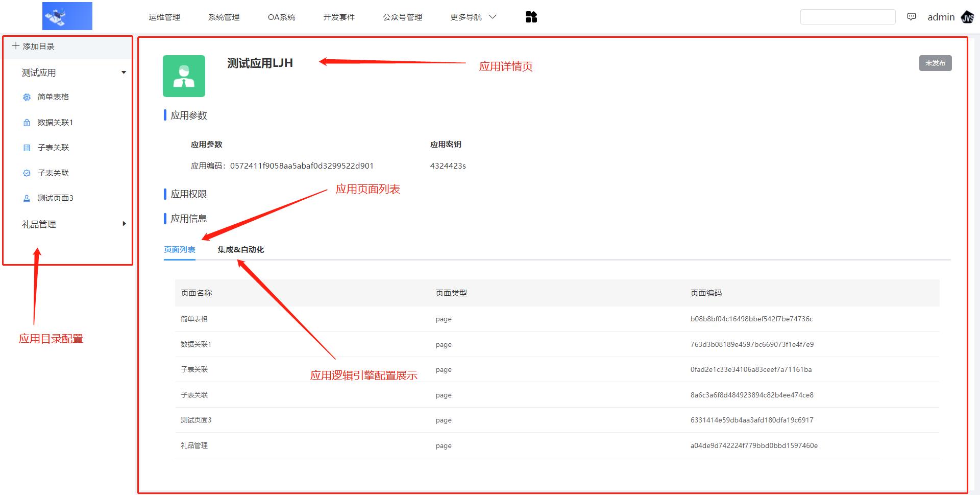The image size is (980, 495).
Task: Click 数据关联1 in the page list table
Action: pos(196,344)
